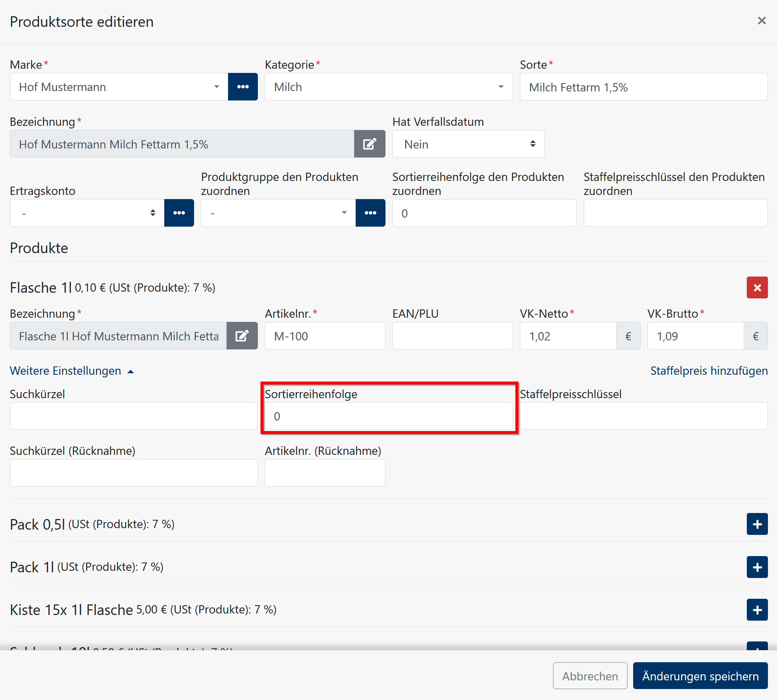The image size is (777, 700).
Task: Open the Hat Verfallsdatum dropdown
Action: coord(468,144)
